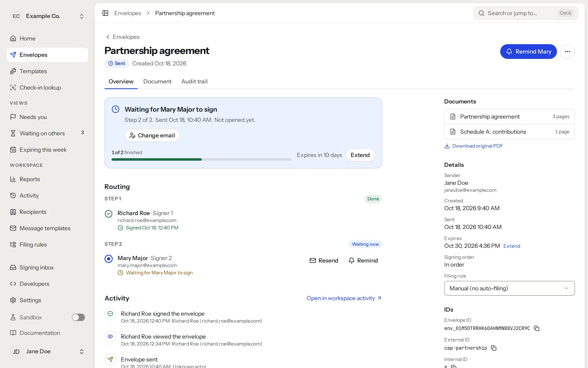Go back to Envelopes via chevron link
588x368 pixels.
pos(123,37)
